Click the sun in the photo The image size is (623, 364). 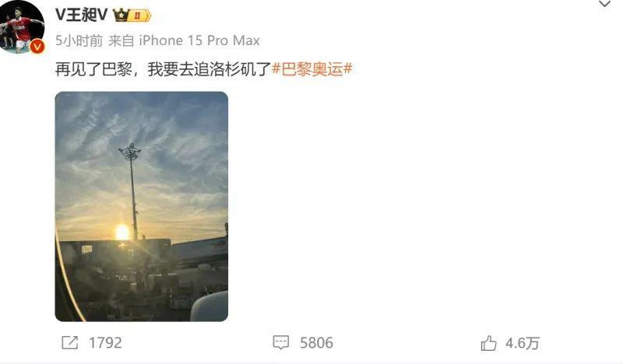pos(121,233)
